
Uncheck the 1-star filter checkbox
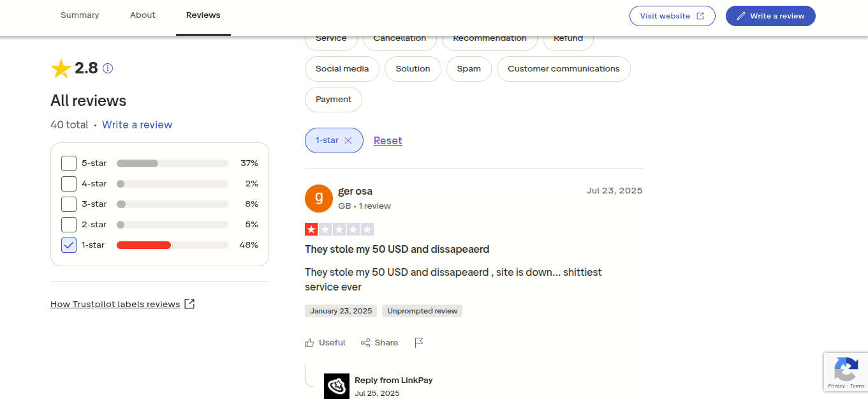point(69,245)
